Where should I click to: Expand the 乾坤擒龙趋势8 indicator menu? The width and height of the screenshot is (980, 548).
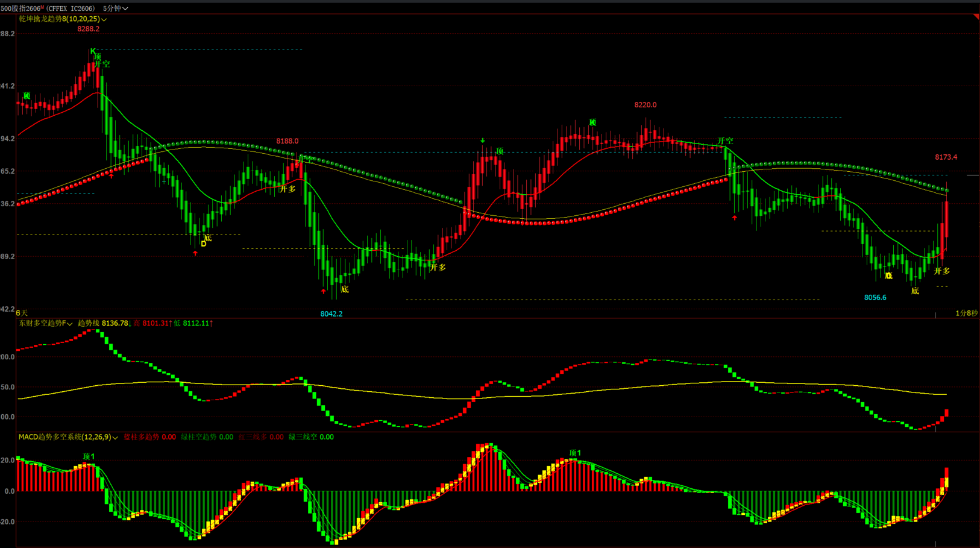point(104,20)
